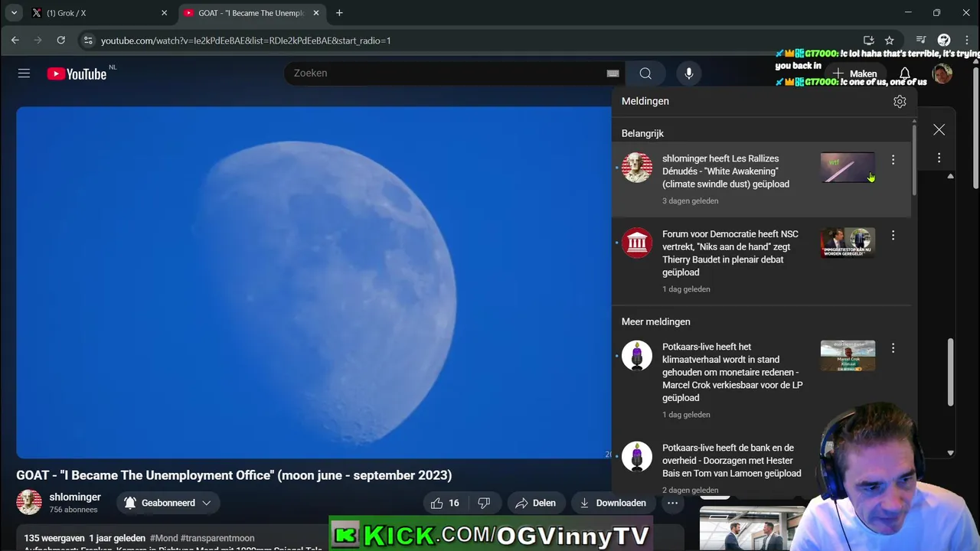Screen dimensions: 980x551
Task: Open Chrome tab search dropdown arrow
Action: [14, 13]
